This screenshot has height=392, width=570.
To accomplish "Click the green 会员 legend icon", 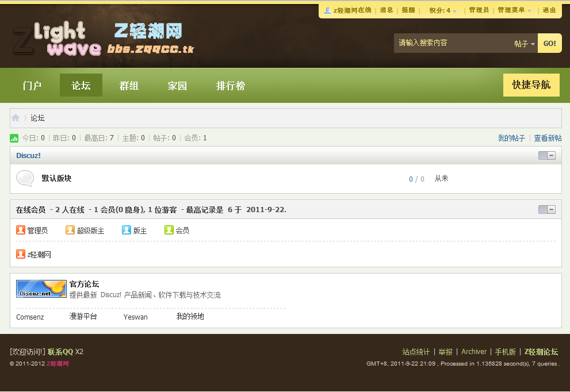I will point(169,230).
